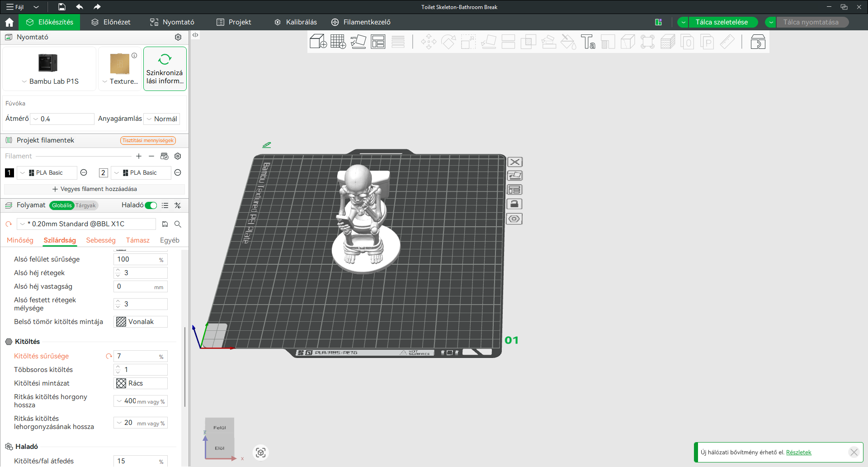Select the Rotate tool in toolbar
This screenshot has width=868, height=467.
(448, 42)
